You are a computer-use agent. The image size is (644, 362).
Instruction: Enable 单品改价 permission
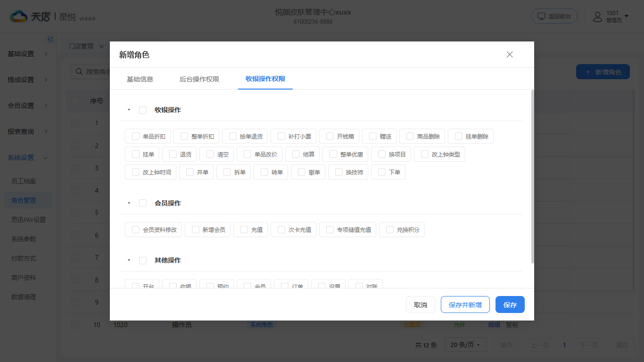(248, 154)
